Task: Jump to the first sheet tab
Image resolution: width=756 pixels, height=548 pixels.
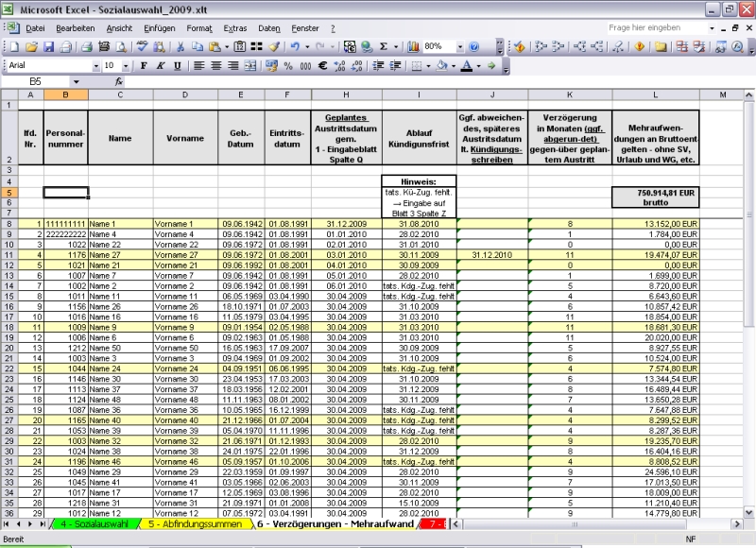Action: coord(7,523)
